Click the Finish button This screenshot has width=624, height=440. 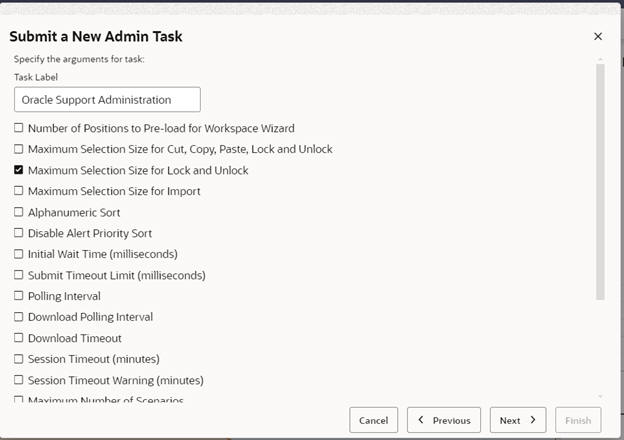(x=578, y=420)
